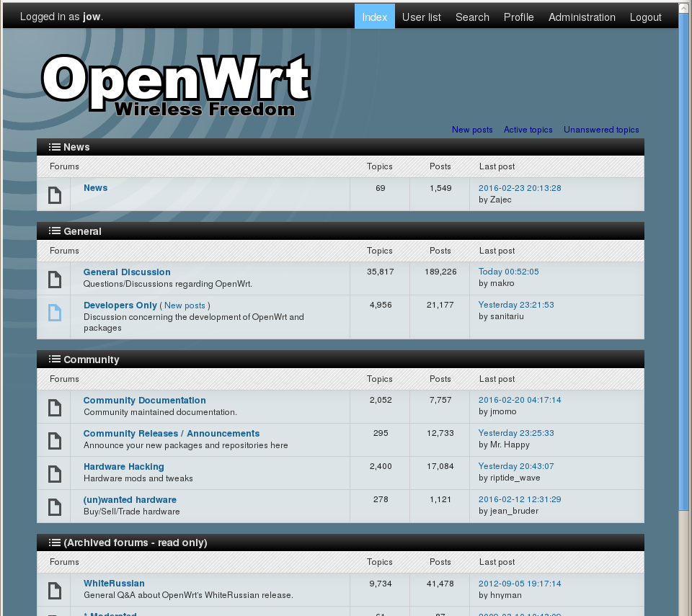Open last post dated 2012-09-05 19:17:14
This screenshot has width=692, height=616.
(520, 584)
